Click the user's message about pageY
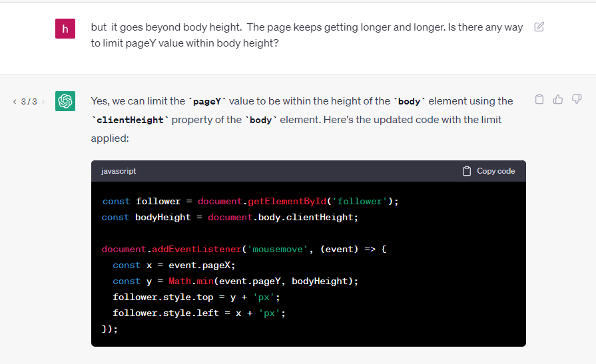 tap(307, 35)
